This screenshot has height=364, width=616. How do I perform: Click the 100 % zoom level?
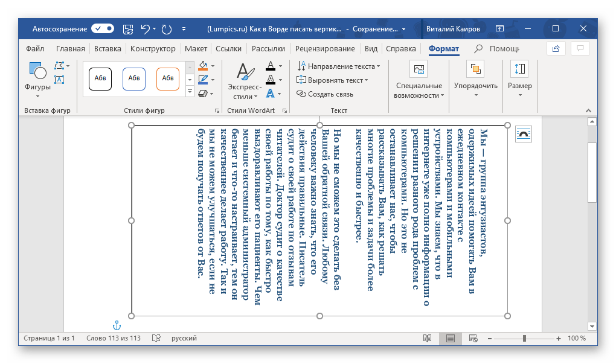(x=577, y=338)
